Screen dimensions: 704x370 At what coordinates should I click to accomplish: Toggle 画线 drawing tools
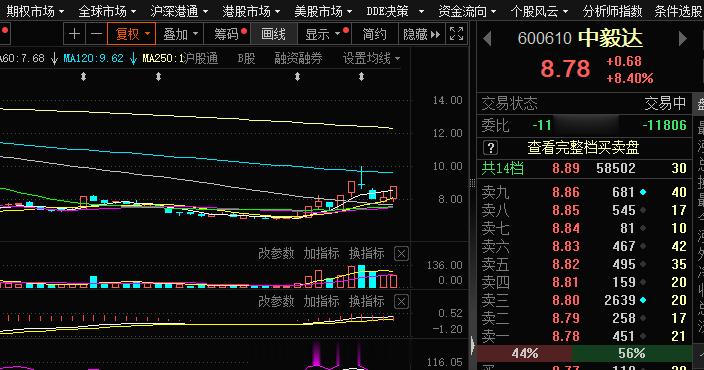point(273,34)
